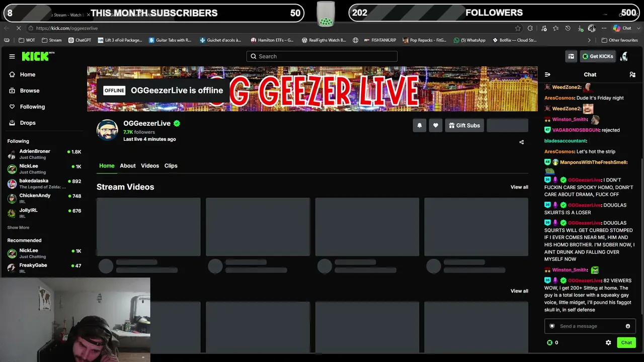Open bakedalaska channel in Following
This screenshot has height=362, width=644.
[x=44, y=184]
